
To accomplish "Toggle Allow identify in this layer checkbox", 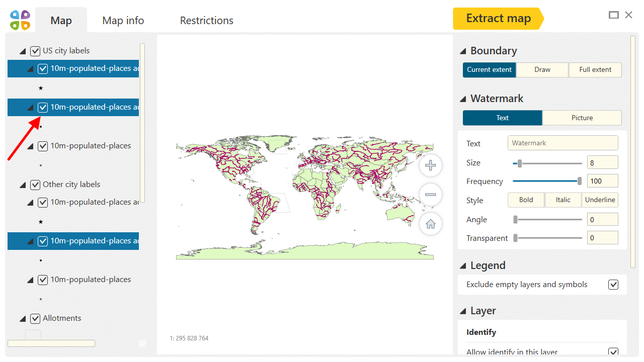I will pyautogui.click(x=613, y=352).
